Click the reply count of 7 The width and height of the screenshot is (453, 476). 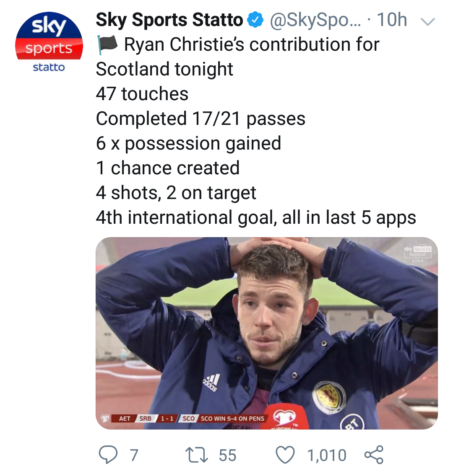coord(134,455)
